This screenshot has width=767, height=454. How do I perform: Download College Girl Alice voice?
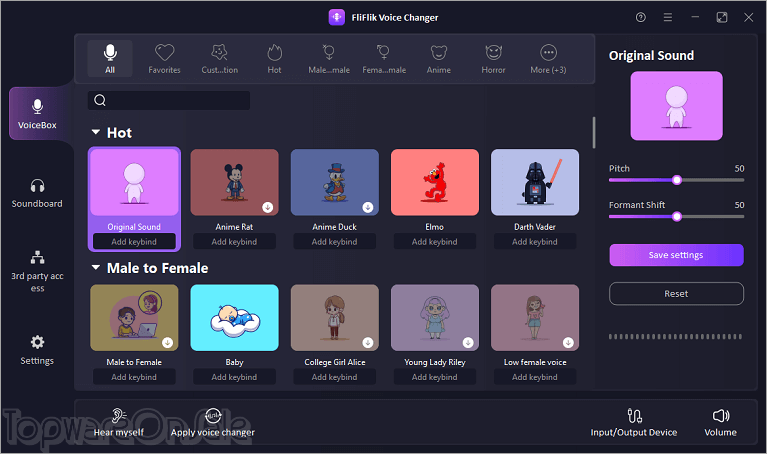tap(368, 342)
